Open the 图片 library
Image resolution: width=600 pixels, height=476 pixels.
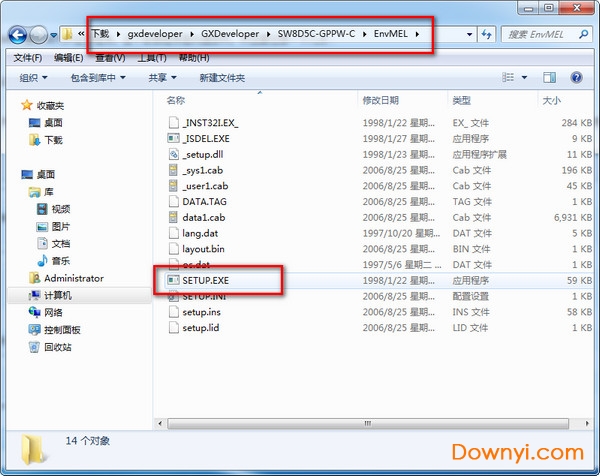(x=61, y=227)
